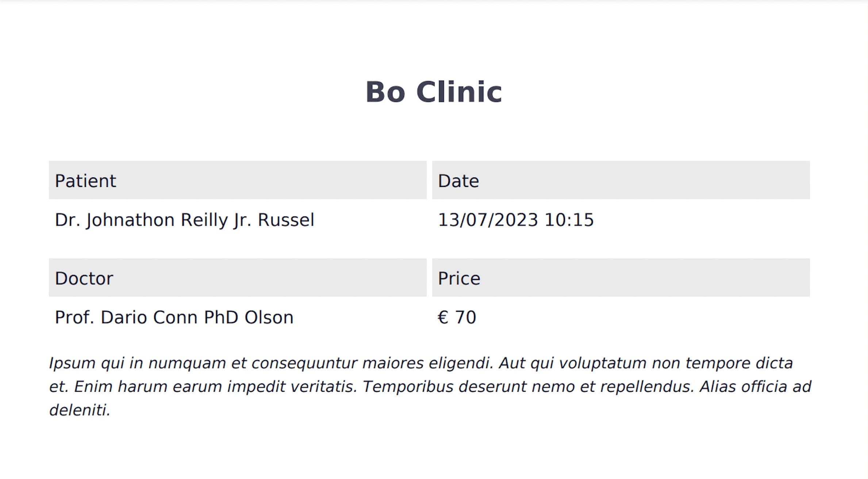Screen dimensions: 868x479
Task: Click the Bo Clinic heading
Action: point(434,92)
